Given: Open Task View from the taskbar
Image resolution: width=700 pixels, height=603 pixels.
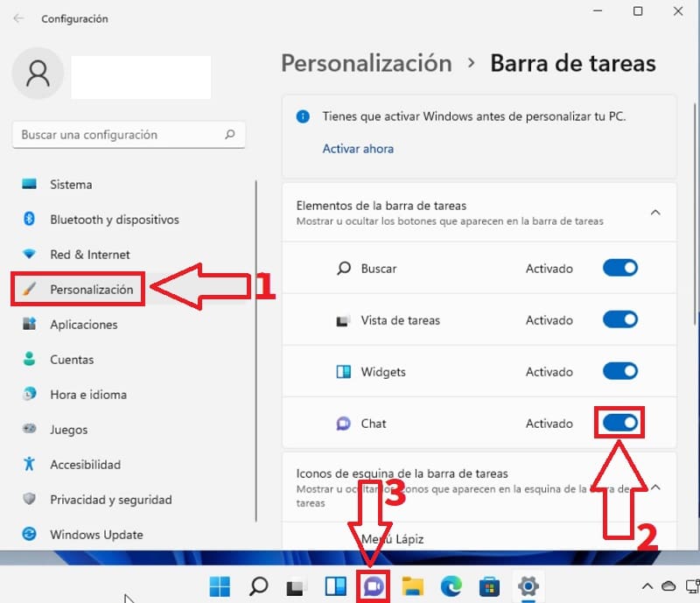Looking at the screenshot, I should click(x=297, y=586).
